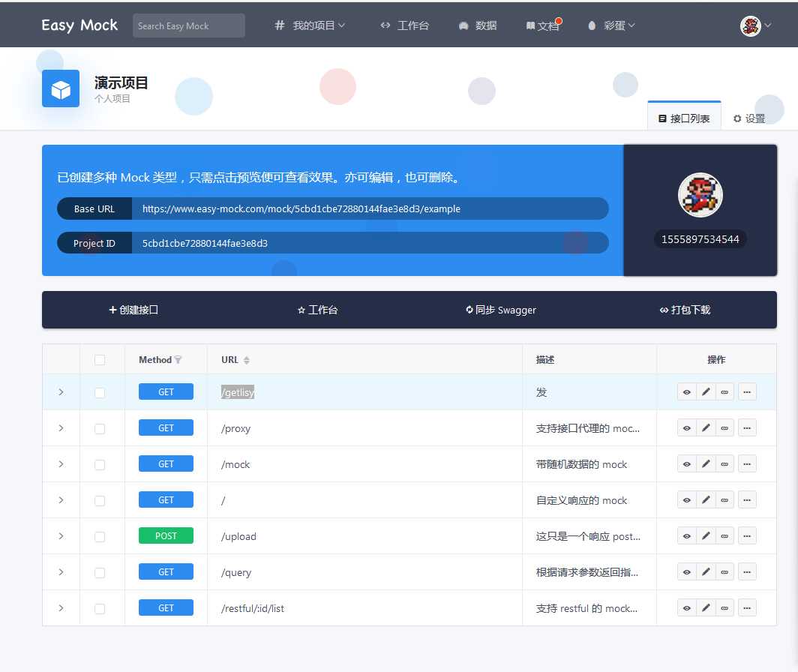Expand the /query row details
This screenshot has width=798, height=672.
pyautogui.click(x=61, y=572)
